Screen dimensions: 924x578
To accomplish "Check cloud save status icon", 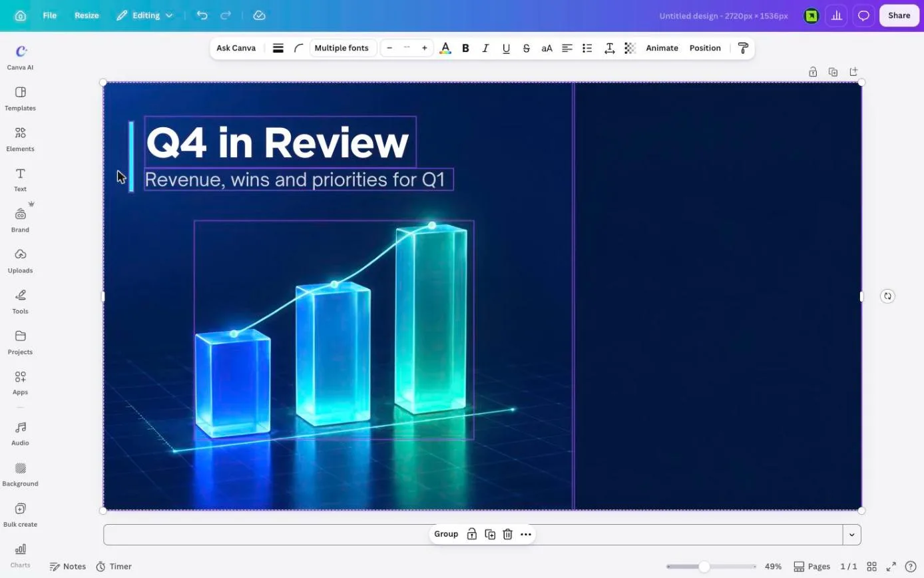I will 260,15.
